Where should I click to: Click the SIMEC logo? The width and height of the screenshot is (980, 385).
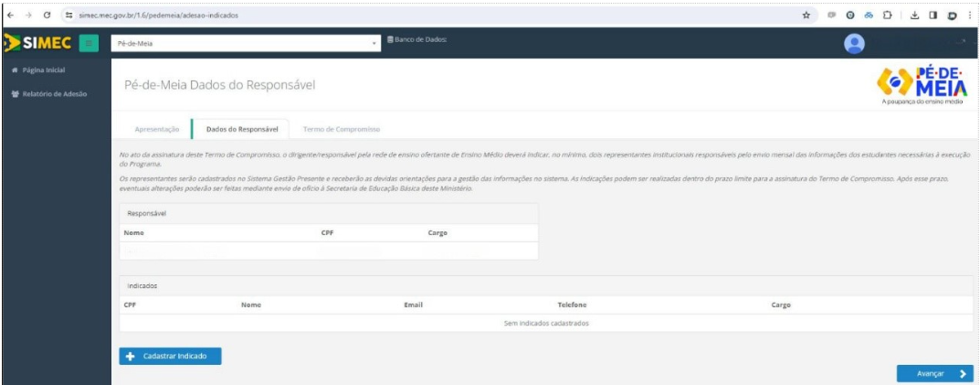tap(37, 43)
